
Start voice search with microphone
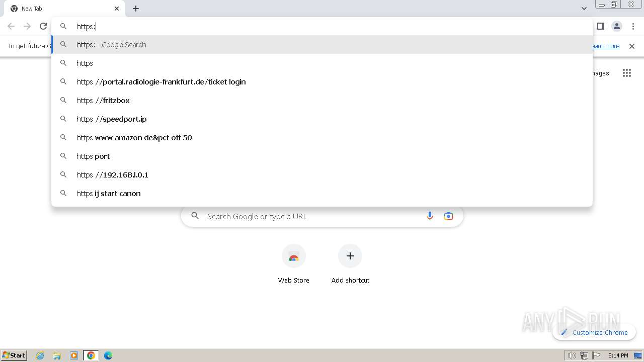pos(430,216)
